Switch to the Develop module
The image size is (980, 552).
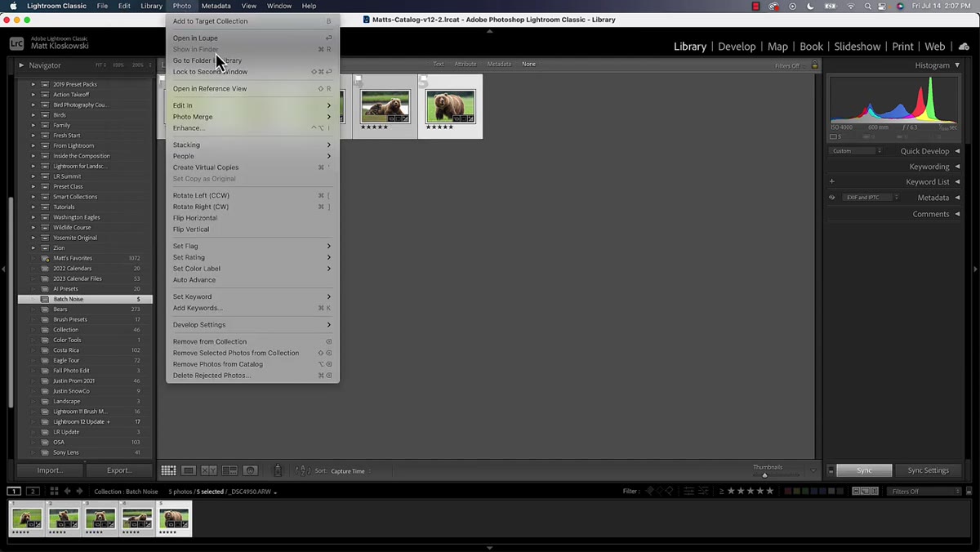(737, 47)
